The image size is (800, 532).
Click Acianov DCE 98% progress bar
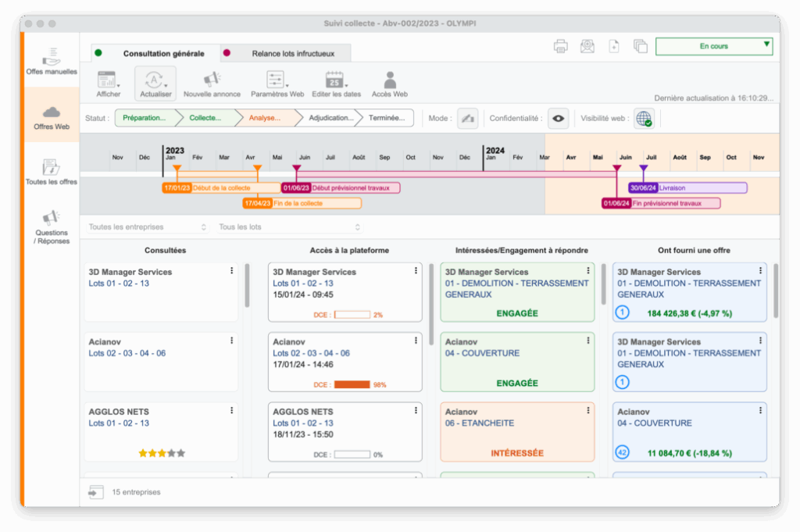tap(352, 384)
